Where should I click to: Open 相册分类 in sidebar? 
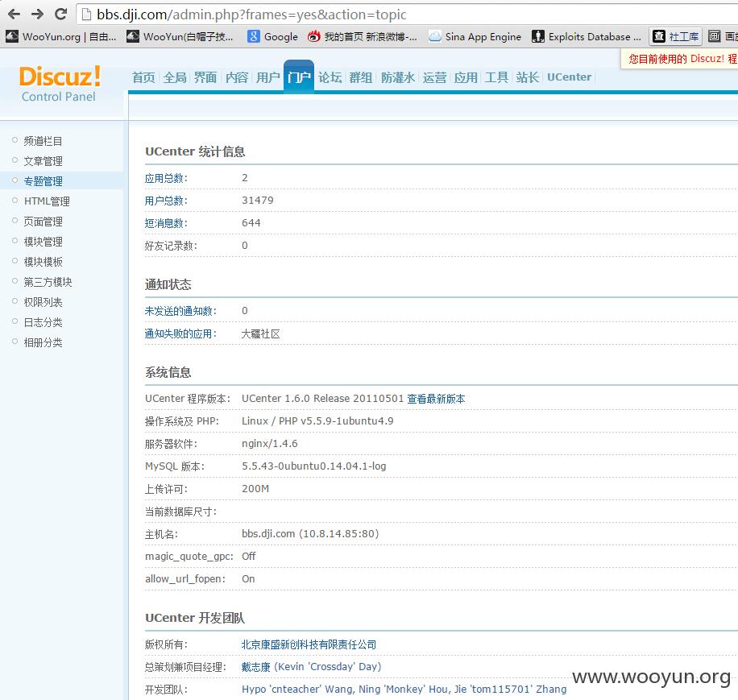43,343
